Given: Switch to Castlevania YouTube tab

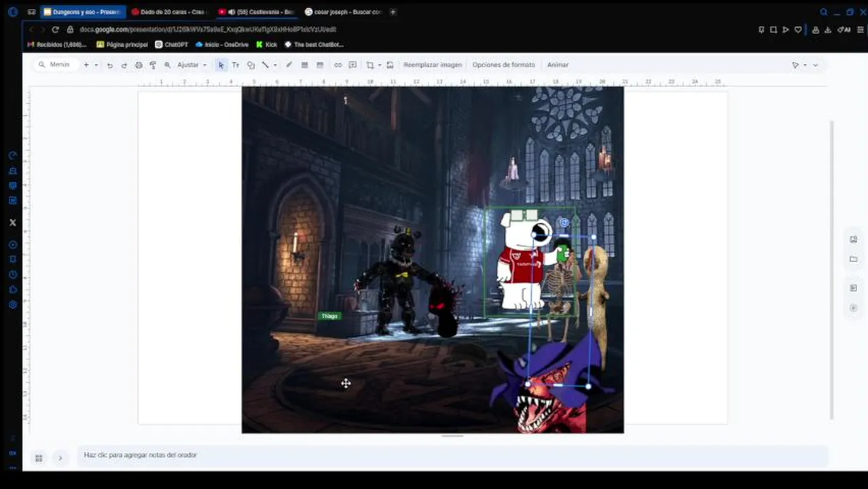Looking at the screenshot, I should tap(257, 12).
